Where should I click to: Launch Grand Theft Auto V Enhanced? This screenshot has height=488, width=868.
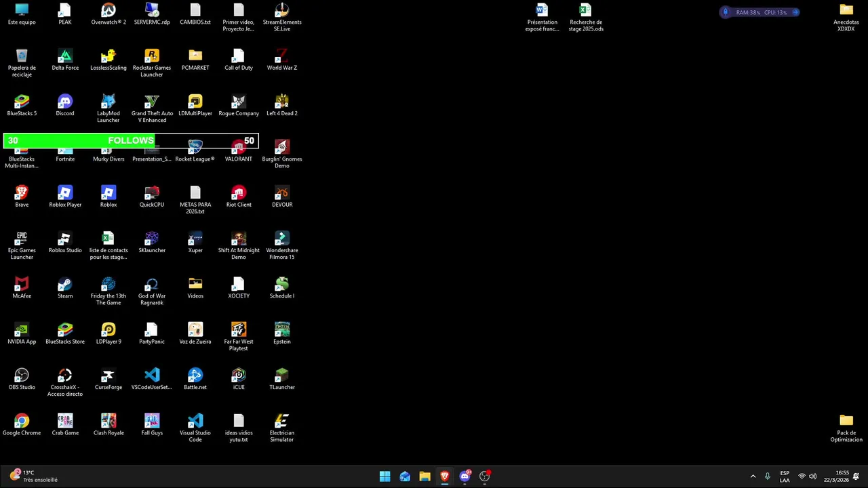152,108
